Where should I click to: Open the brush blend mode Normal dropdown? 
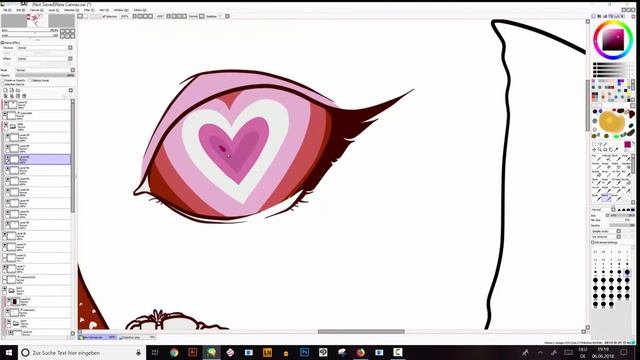[x=613, y=210]
